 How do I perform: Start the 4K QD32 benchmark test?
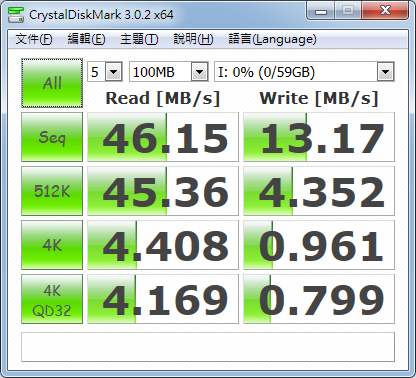[x=52, y=299]
